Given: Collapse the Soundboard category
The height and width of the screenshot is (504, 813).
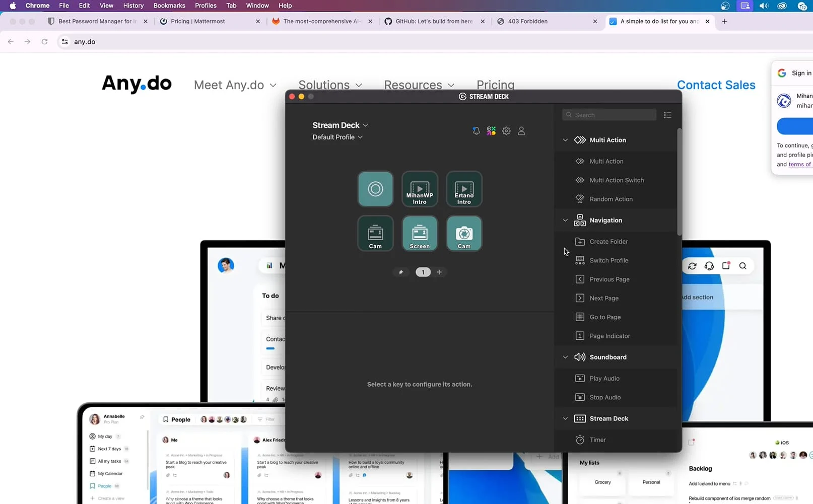Looking at the screenshot, I should (565, 356).
